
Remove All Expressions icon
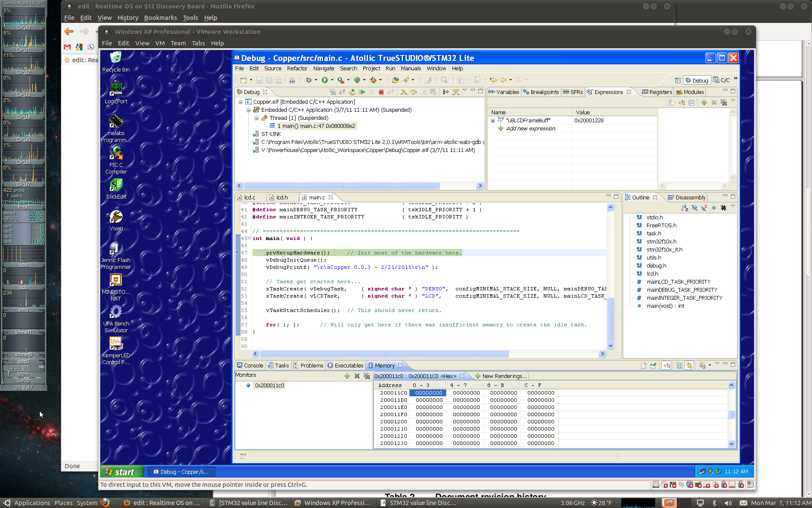pos(724,103)
